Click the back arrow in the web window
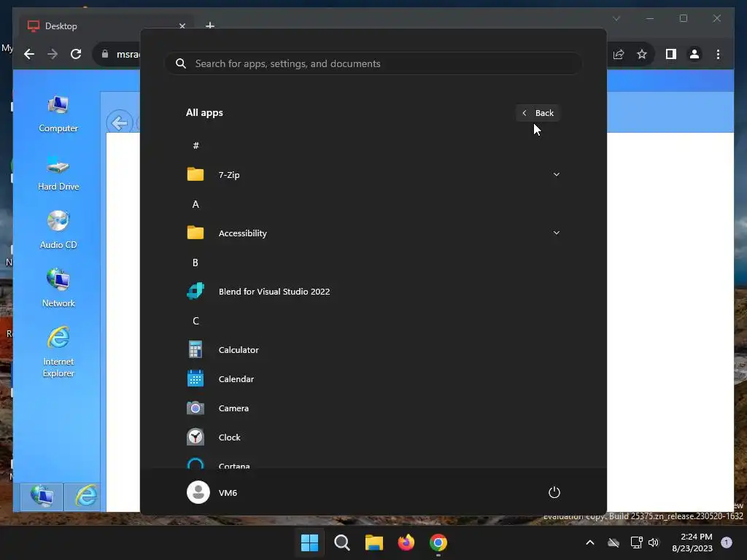The height and width of the screenshot is (560, 747). [119, 122]
